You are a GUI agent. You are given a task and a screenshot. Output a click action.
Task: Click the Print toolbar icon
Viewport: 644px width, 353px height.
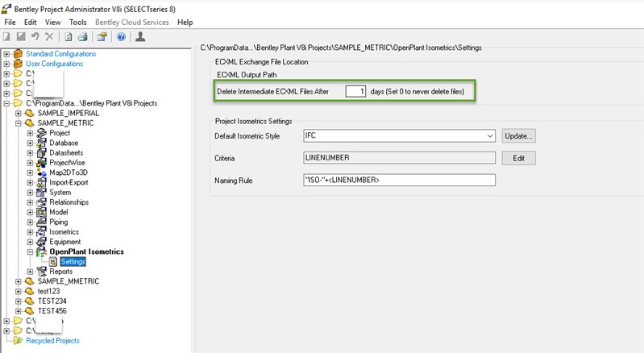(x=82, y=37)
